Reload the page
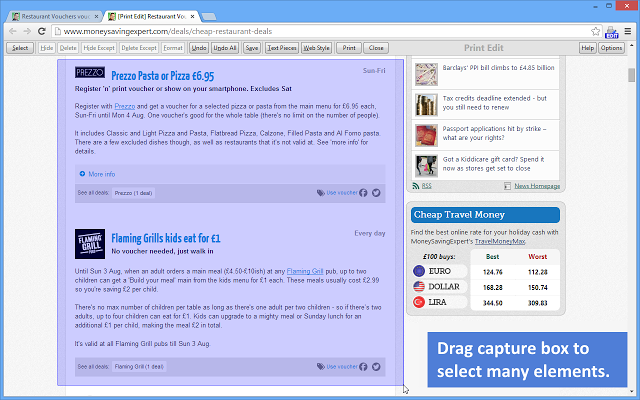 42,31
